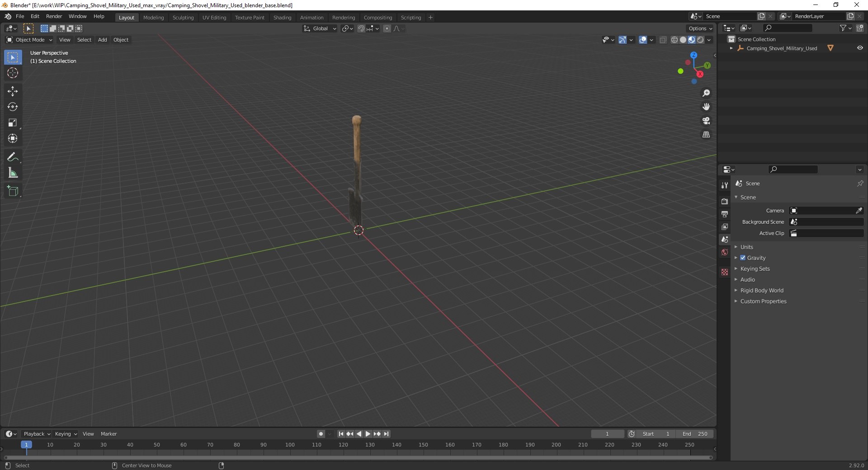Expand the Keying Sets panel

(755, 269)
